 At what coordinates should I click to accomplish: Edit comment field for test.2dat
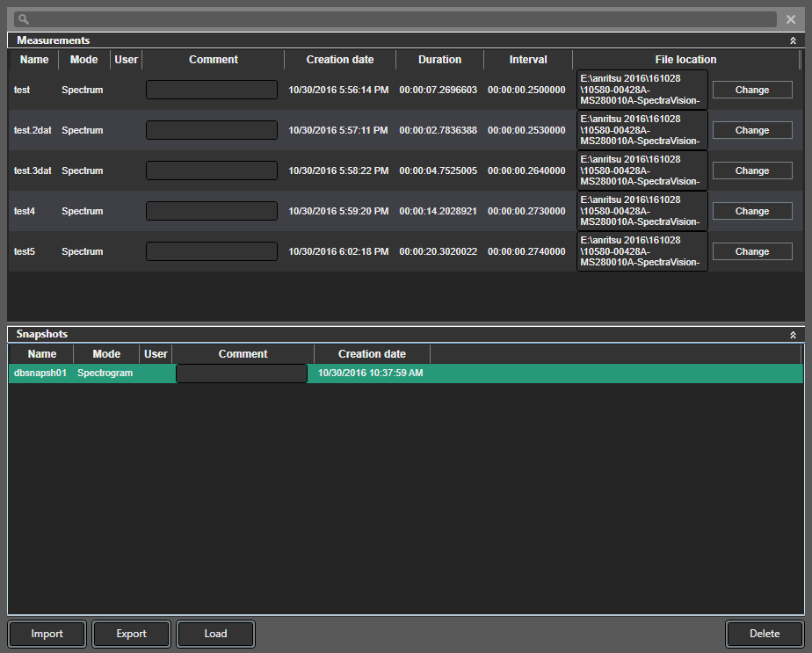(x=211, y=130)
